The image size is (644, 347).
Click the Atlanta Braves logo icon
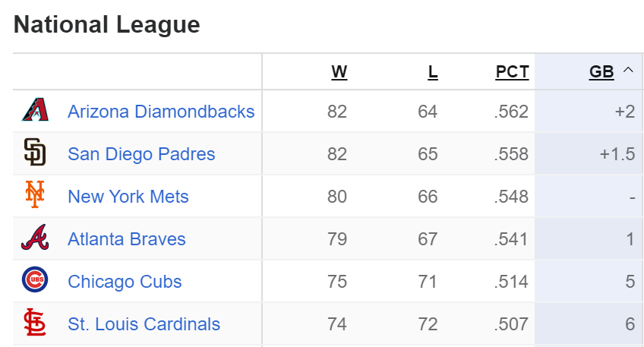[x=35, y=238]
